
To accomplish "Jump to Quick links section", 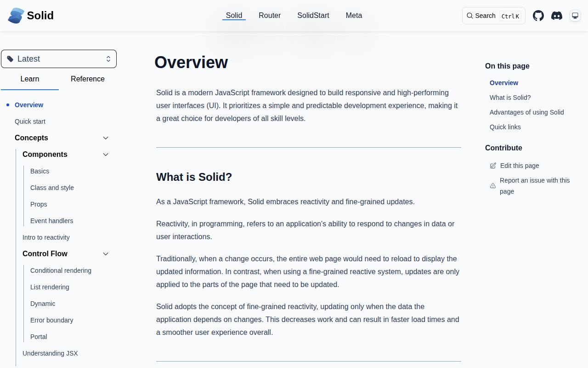I will (505, 127).
